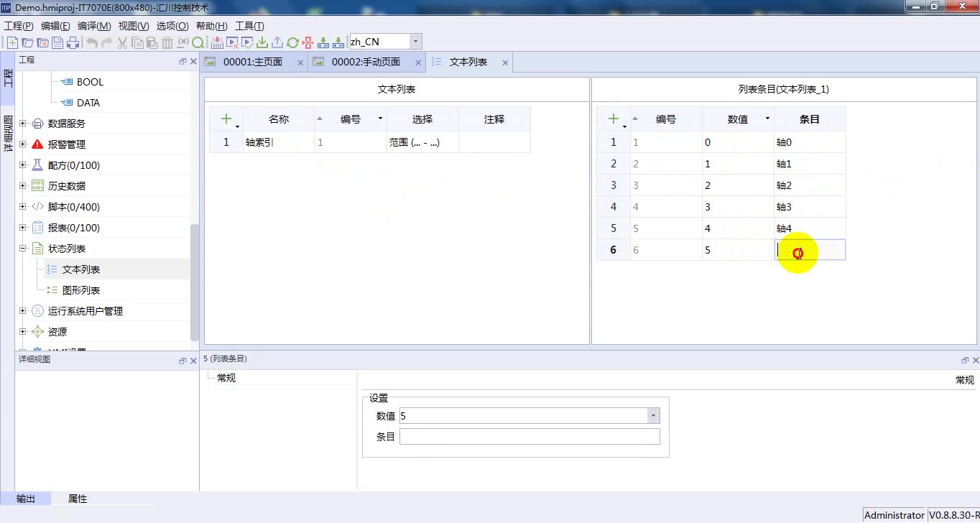The image size is (980, 523).
Task: Float the 工程 panel via restore icon
Action: pyautogui.click(x=182, y=62)
